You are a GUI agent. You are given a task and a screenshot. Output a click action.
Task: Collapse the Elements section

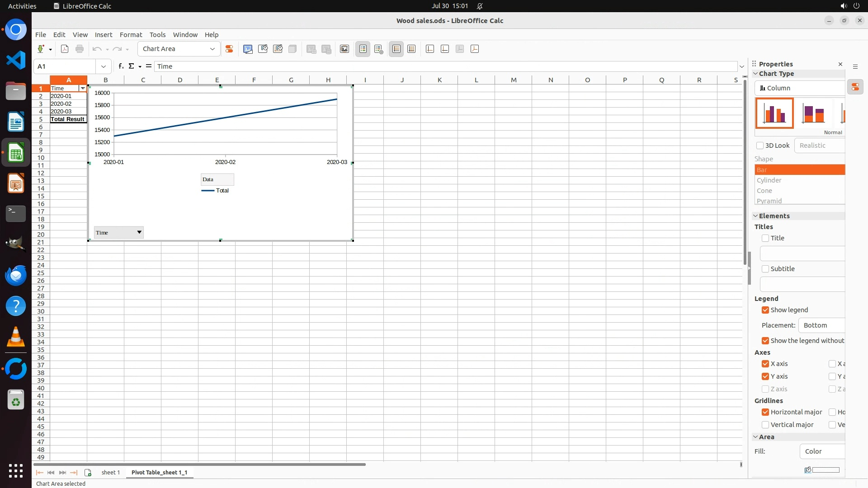pos(755,216)
